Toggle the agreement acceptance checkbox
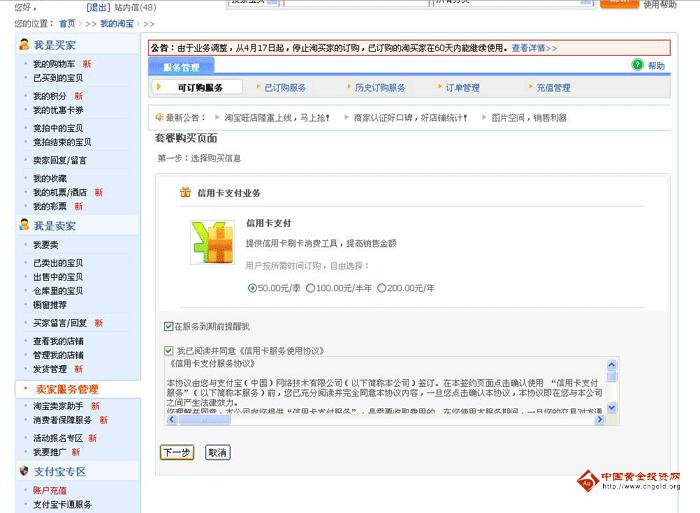Viewport: 700px width, 513px height. pos(168,350)
